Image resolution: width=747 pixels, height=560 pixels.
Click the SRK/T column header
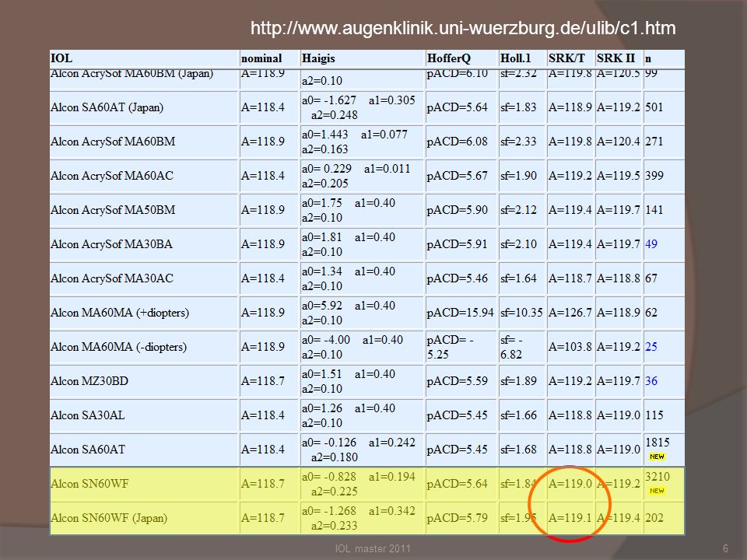[x=566, y=58]
